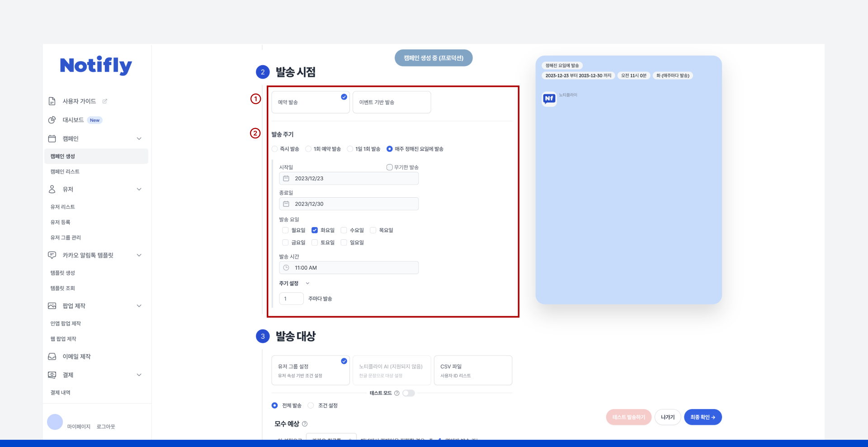Select the 즉시 발송 radio option
Image resolution: width=868 pixels, height=447 pixels.
[x=274, y=148]
